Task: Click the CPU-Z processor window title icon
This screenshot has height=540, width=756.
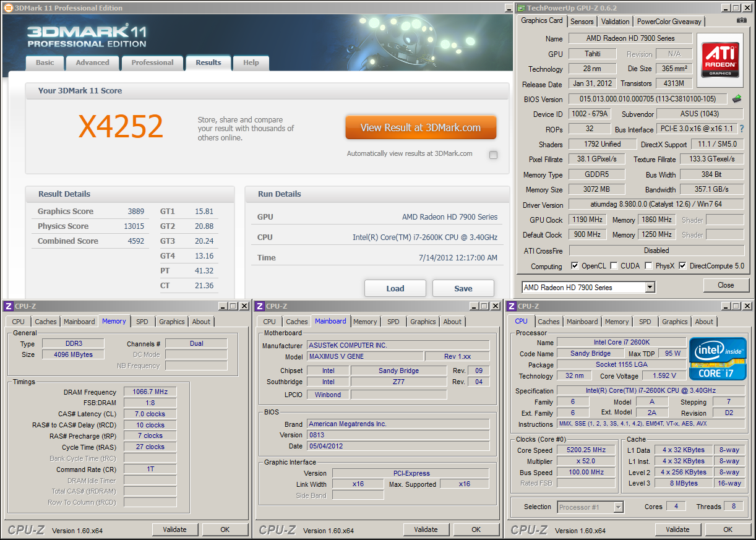Action: (511, 306)
